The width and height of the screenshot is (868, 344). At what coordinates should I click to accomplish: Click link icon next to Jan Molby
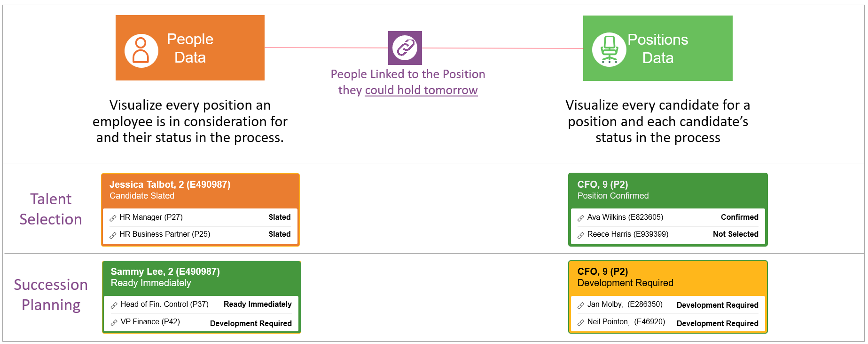(x=581, y=305)
